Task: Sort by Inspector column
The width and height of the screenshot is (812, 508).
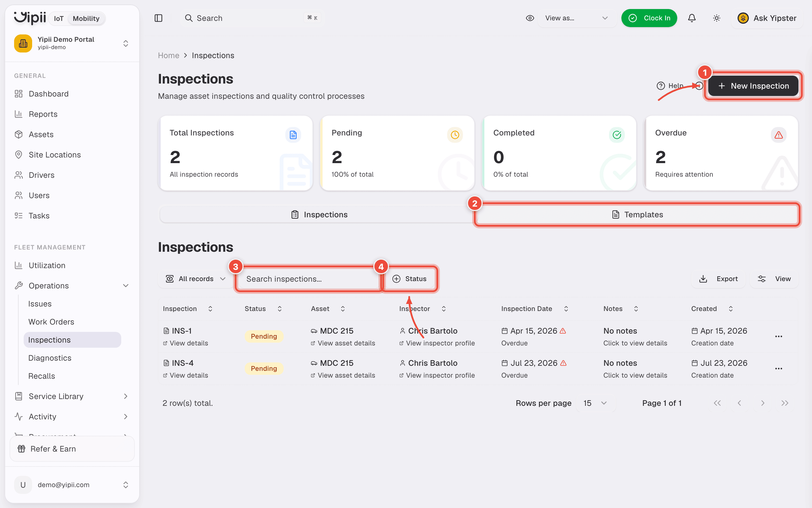Action: pos(422,309)
